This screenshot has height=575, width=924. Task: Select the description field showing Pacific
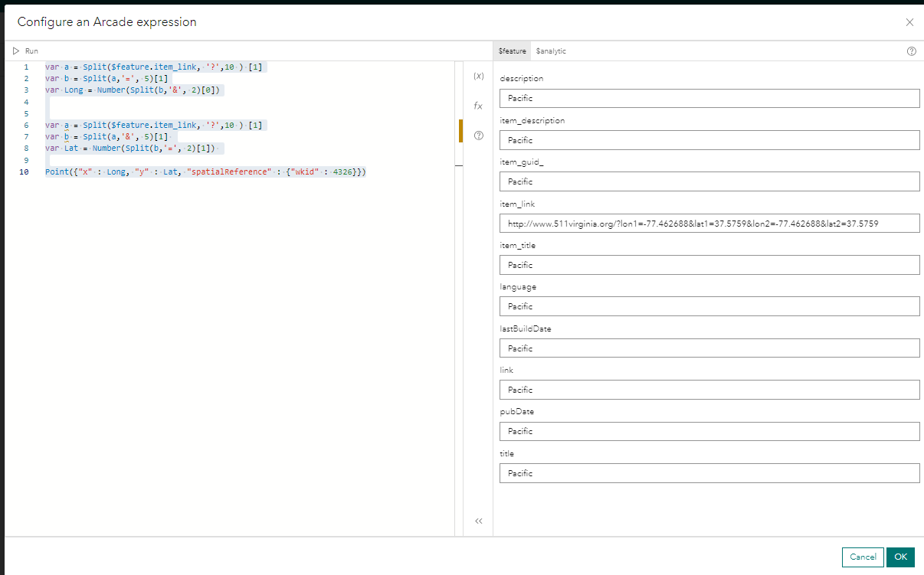709,98
